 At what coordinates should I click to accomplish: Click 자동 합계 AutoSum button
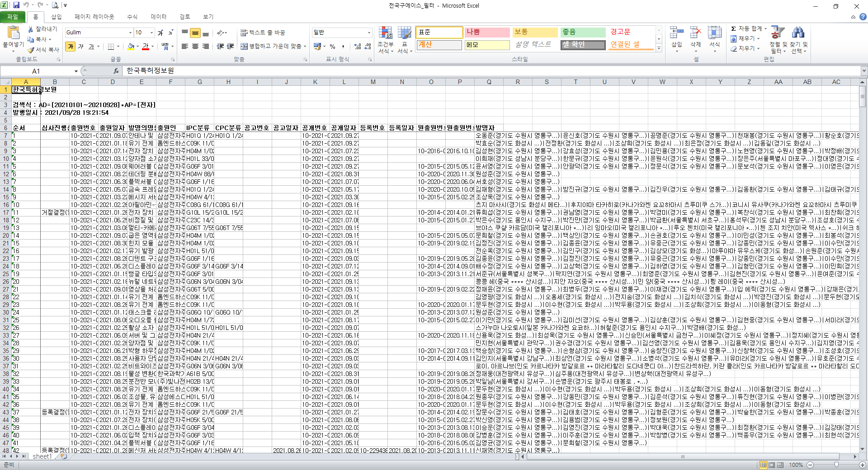pos(746,28)
